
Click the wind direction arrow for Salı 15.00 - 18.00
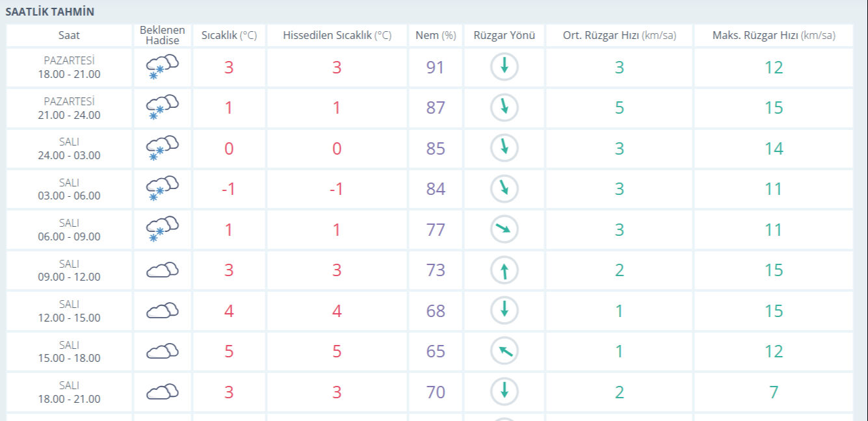504,351
